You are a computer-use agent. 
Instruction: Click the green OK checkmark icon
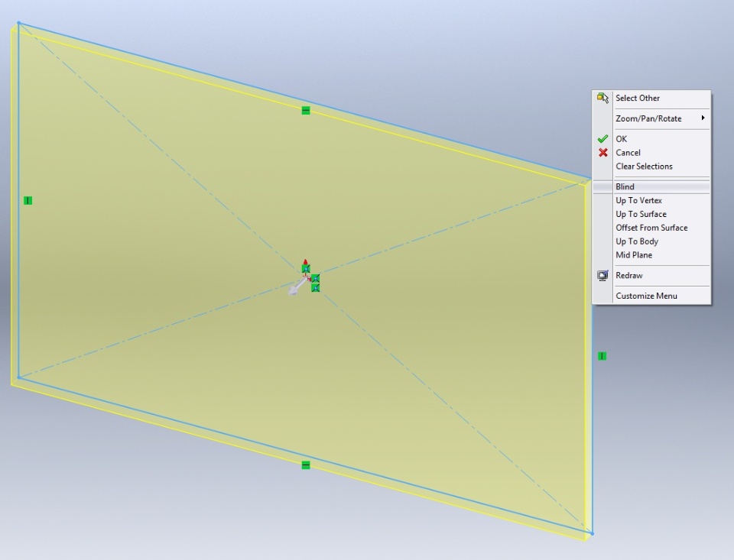click(x=603, y=139)
